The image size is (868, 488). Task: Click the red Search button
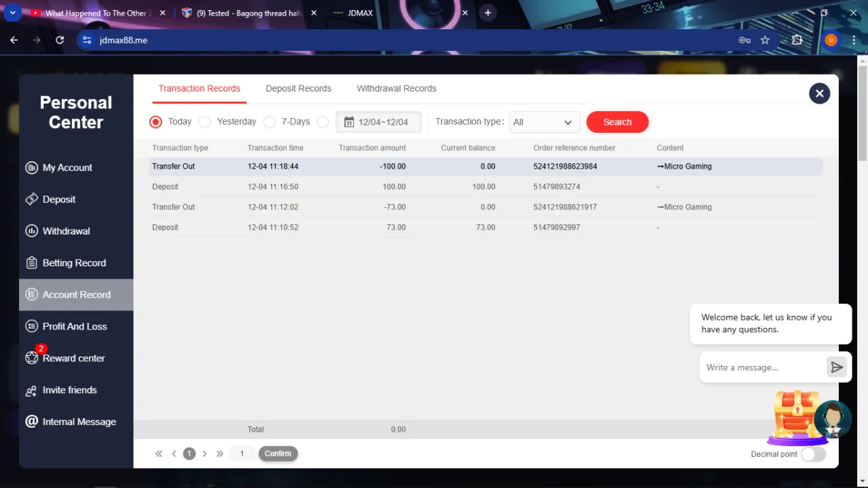(618, 122)
